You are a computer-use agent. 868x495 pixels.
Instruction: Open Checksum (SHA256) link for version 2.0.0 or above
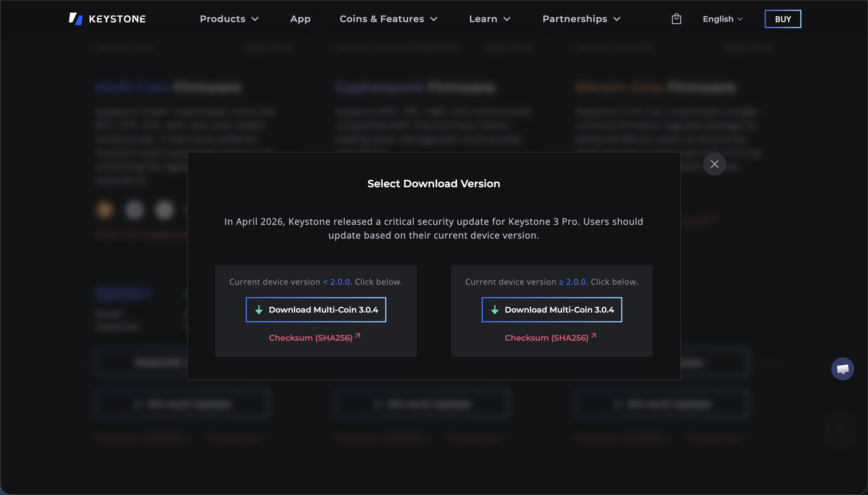tap(550, 337)
